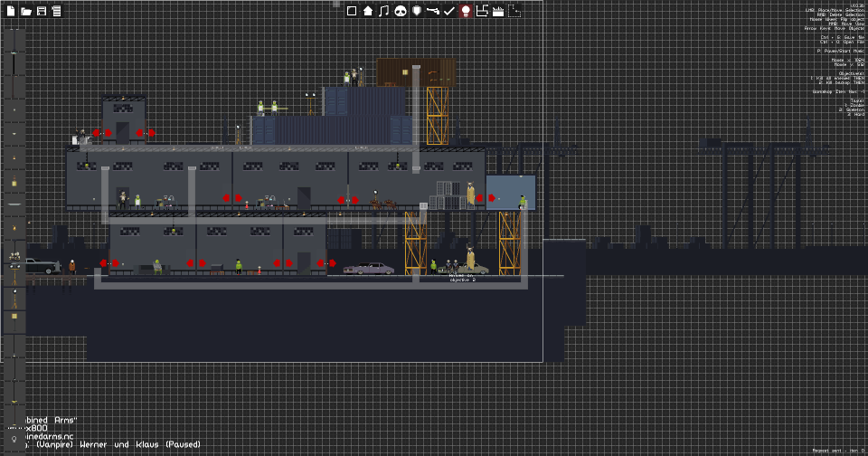Click the 'Workshop Item Num' text line
Image resolution: width=868 pixels, height=456 pixels.
pyautogui.click(x=838, y=91)
